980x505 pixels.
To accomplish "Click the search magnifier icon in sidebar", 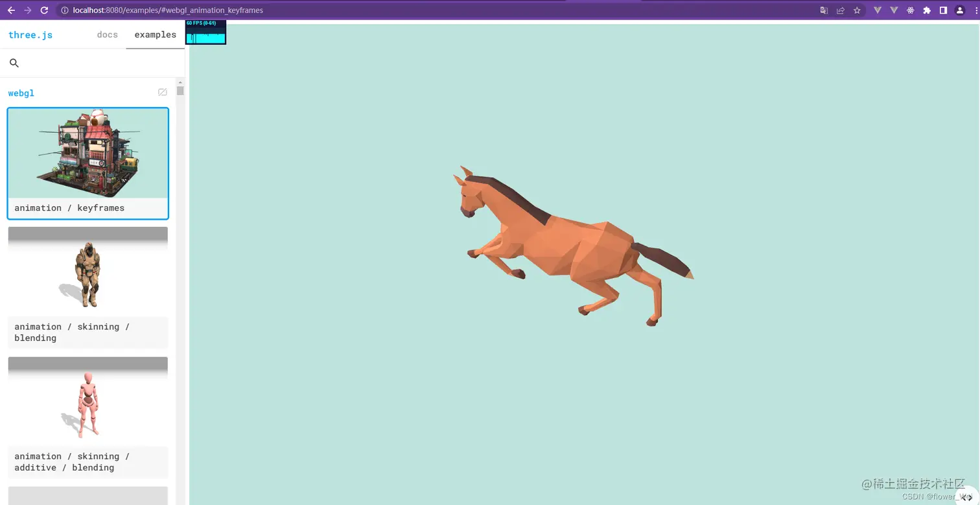I will [14, 63].
